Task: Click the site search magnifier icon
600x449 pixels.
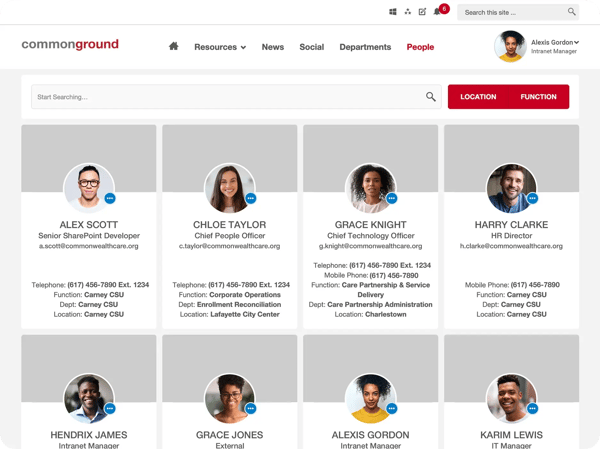Action: tap(571, 12)
